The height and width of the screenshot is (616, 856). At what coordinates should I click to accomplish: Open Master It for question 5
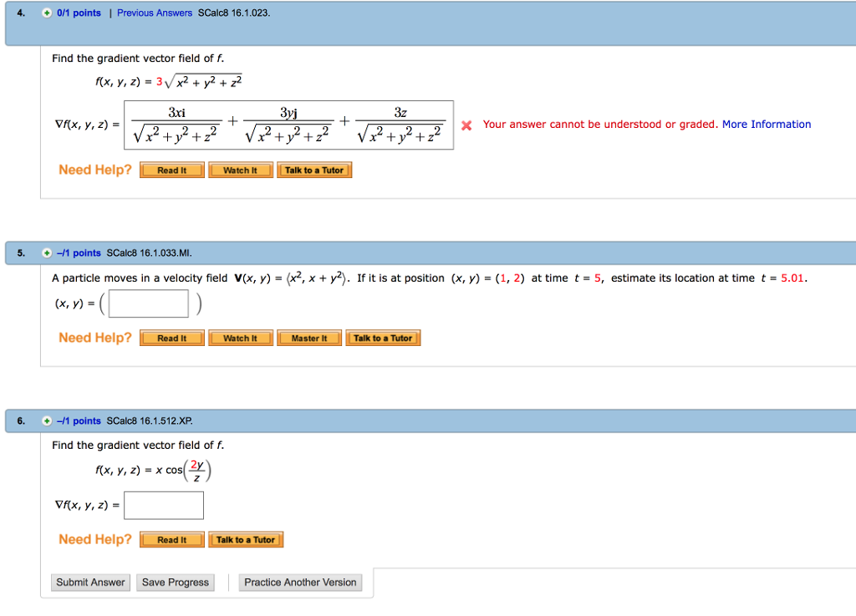(309, 338)
